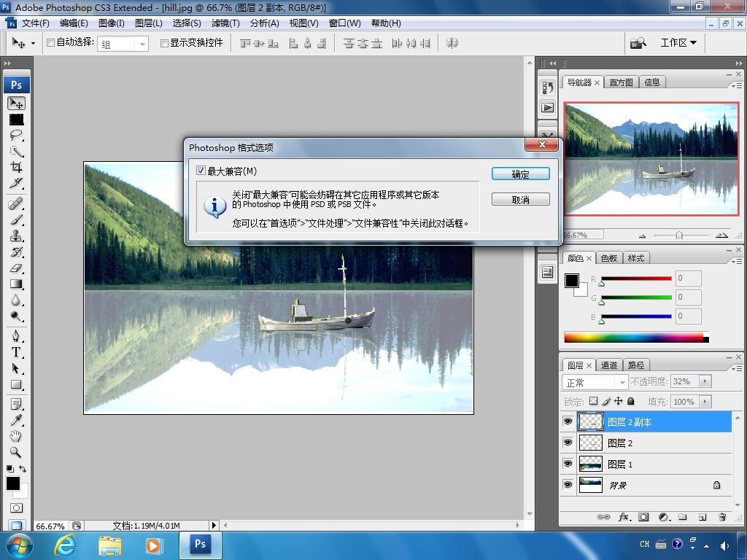Open Color panel options menu

coord(737,261)
